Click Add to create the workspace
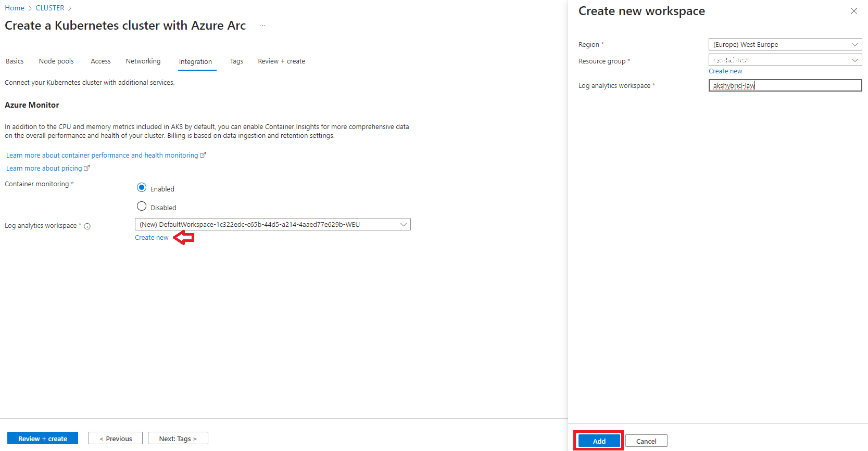The width and height of the screenshot is (868, 451). tap(599, 441)
